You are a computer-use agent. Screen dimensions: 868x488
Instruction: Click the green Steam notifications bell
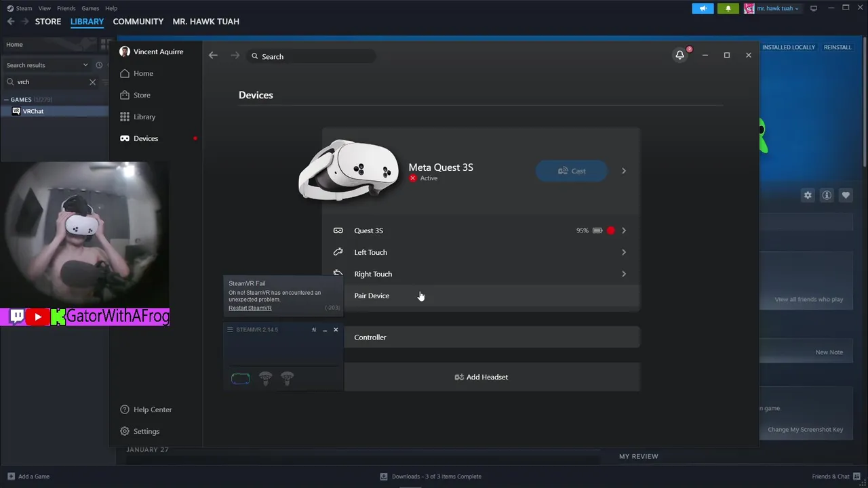tap(728, 8)
